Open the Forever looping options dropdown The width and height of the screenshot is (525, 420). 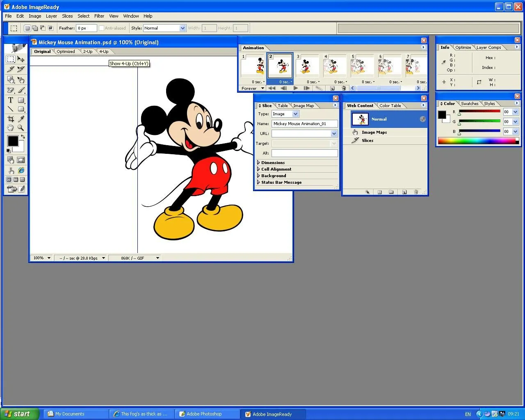pos(262,88)
